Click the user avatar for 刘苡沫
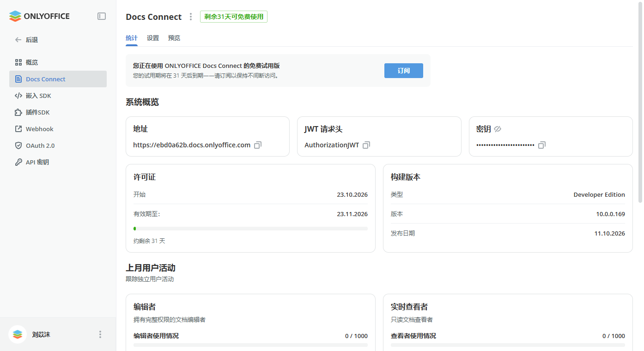 click(18, 334)
